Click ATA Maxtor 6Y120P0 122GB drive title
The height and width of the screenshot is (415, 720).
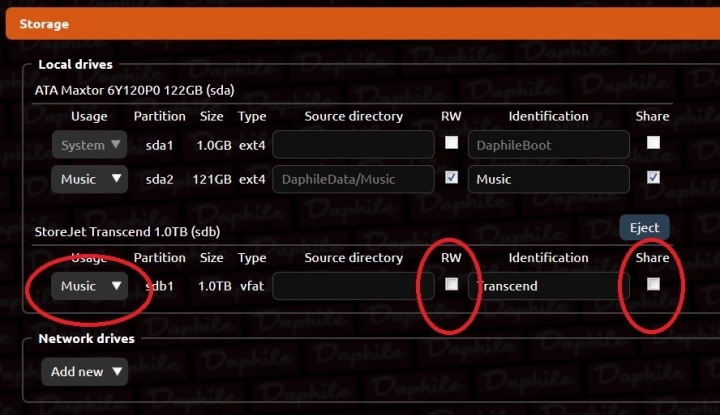click(135, 90)
